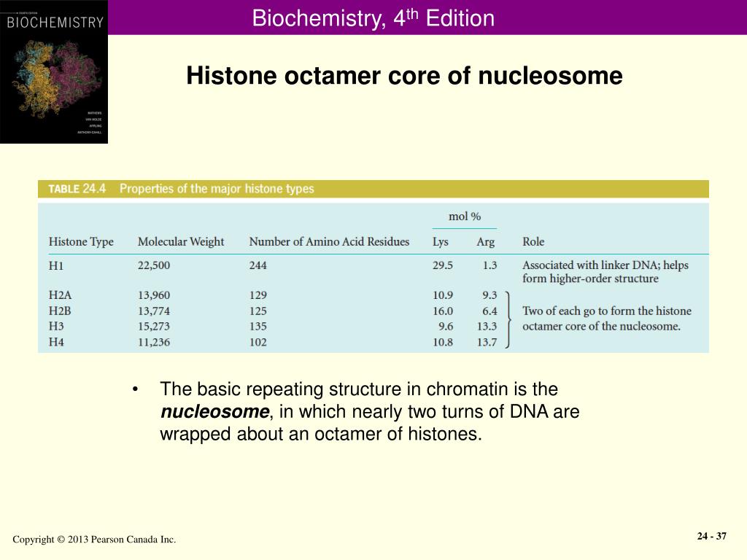Click the Arg value '1.3'
The height and width of the screenshot is (560, 747).
489,265
